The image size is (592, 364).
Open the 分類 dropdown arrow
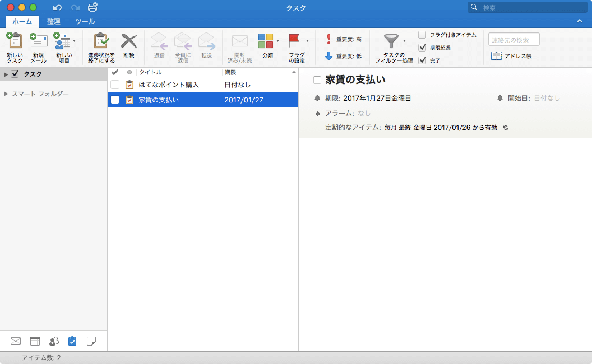pos(277,41)
